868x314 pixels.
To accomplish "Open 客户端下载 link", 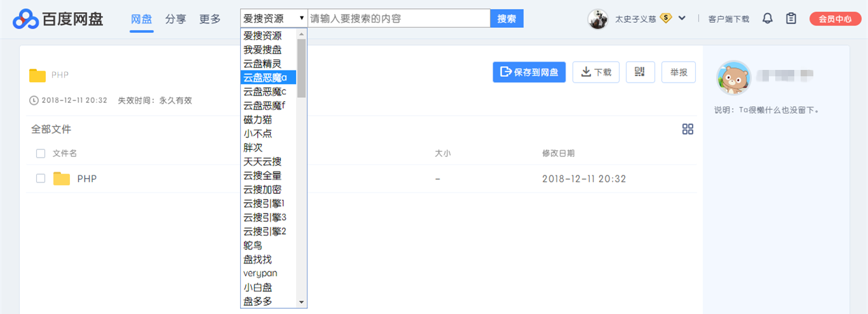I will tap(728, 19).
